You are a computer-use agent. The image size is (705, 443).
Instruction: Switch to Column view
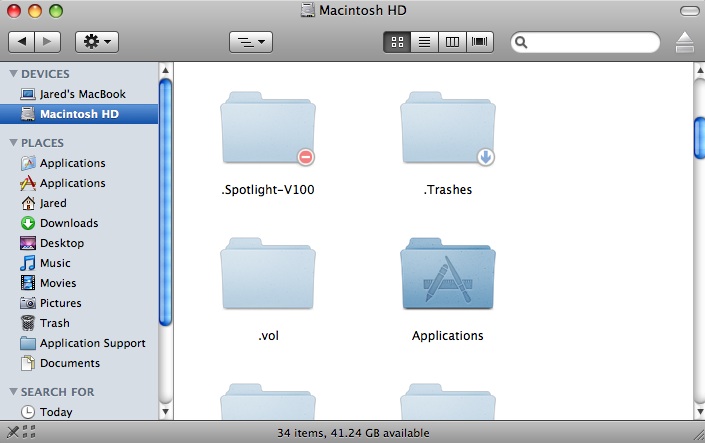[x=452, y=42]
